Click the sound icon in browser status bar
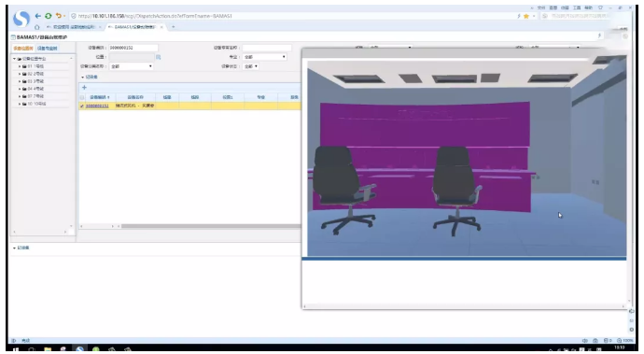Viewport: 644px width, 354px height. tap(585, 340)
